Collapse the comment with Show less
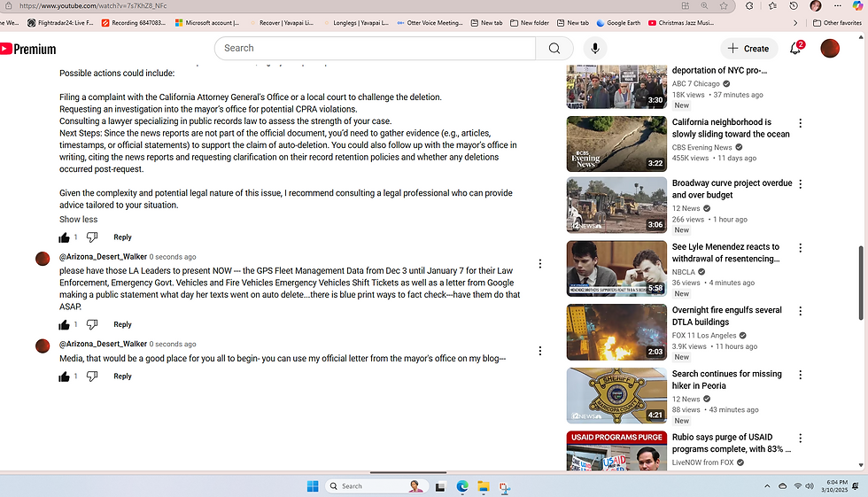This screenshot has height=497, width=868. (x=78, y=219)
